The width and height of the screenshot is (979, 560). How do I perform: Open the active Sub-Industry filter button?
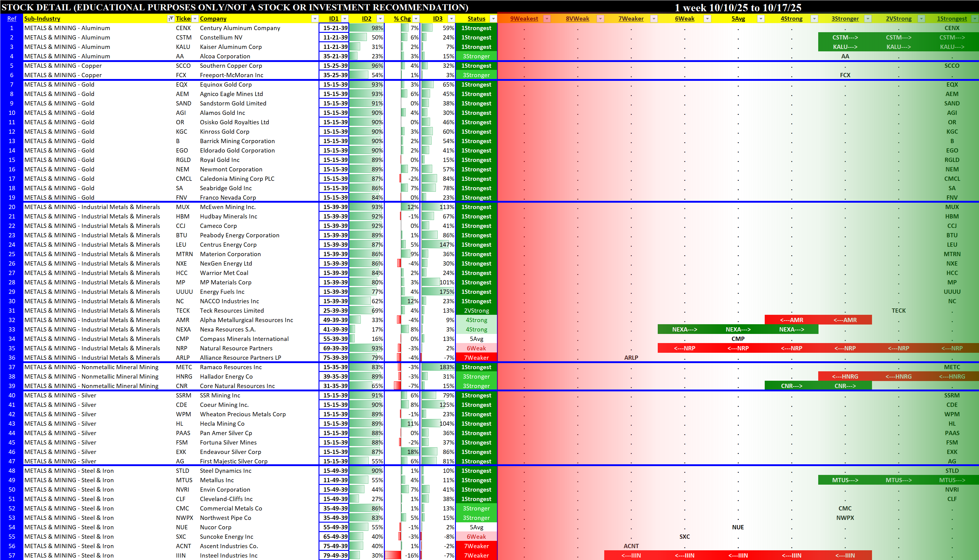coord(171,19)
